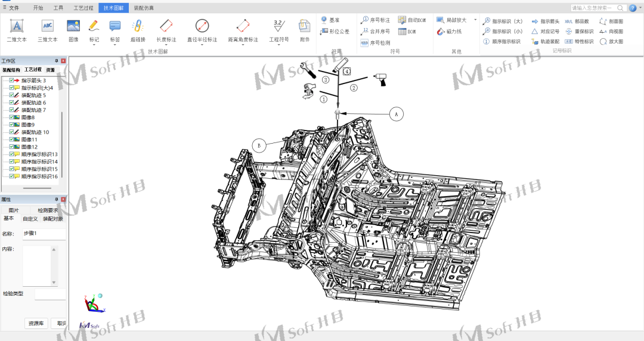Screen dimensions: 644x341
Task: Add an 附件 attachment
Action: click(x=305, y=30)
